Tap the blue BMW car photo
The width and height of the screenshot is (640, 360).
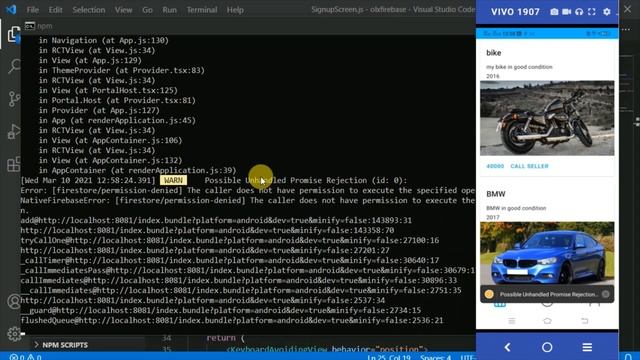coord(547,253)
